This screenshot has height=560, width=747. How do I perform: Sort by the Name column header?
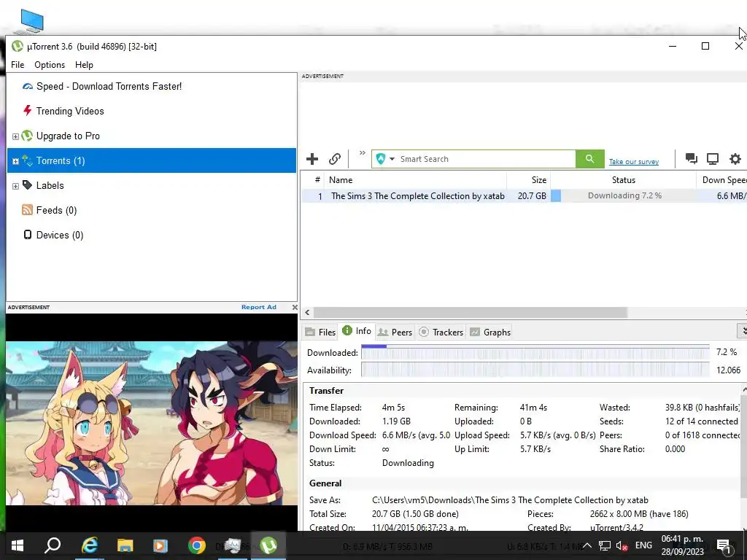tap(415, 180)
